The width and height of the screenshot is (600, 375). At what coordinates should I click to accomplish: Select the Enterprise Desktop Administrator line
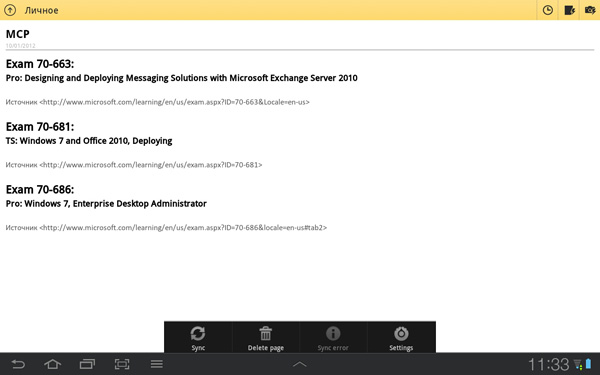click(x=106, y=204)
